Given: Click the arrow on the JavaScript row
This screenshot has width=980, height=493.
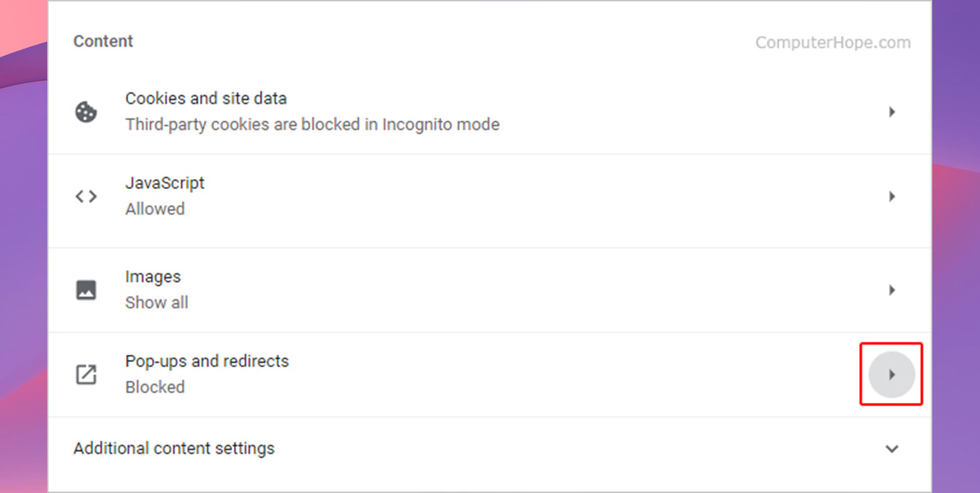Looking at the screenshot, I should 891,197.
